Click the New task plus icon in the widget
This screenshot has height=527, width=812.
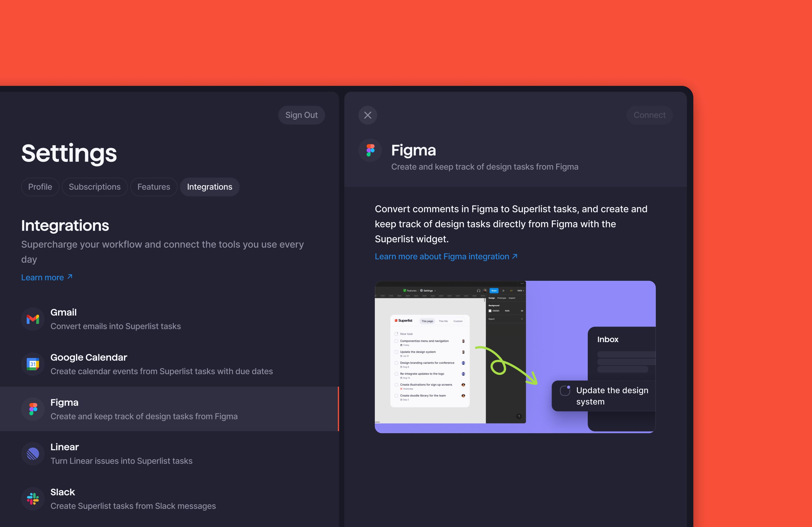coord(396,334)
